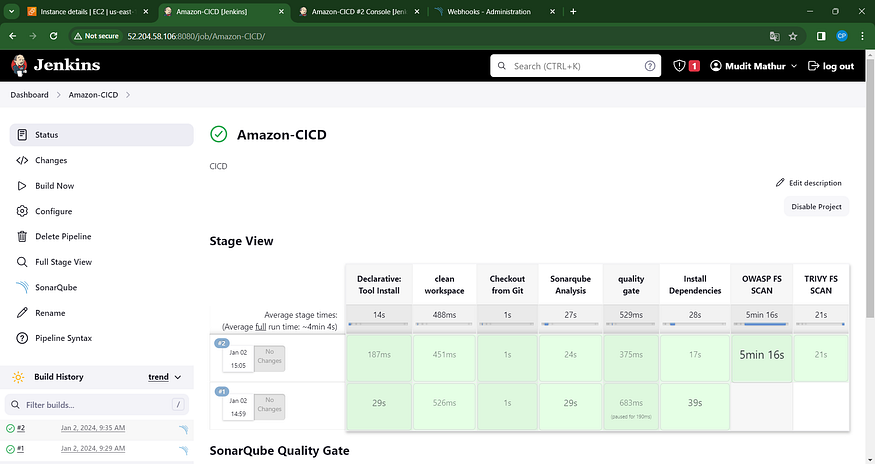
Task: Bookmark this page with star icon
Action: [x=793, y=36]
